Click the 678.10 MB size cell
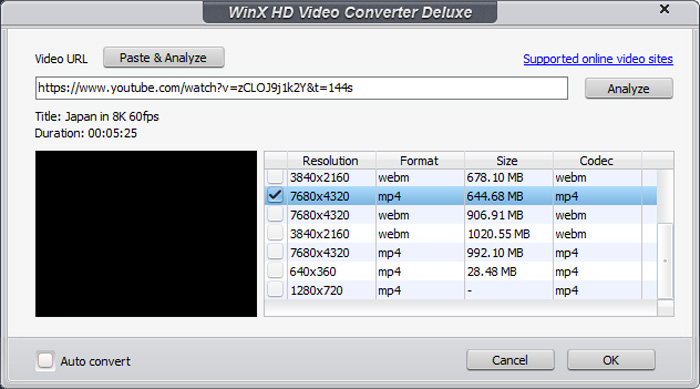 point(509,178)
